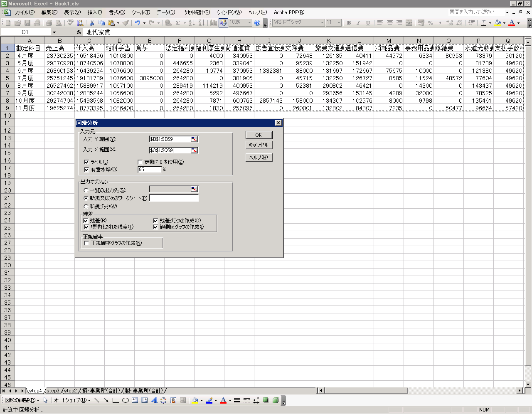Uncheck the ラベル checkbox

[86, 162]
